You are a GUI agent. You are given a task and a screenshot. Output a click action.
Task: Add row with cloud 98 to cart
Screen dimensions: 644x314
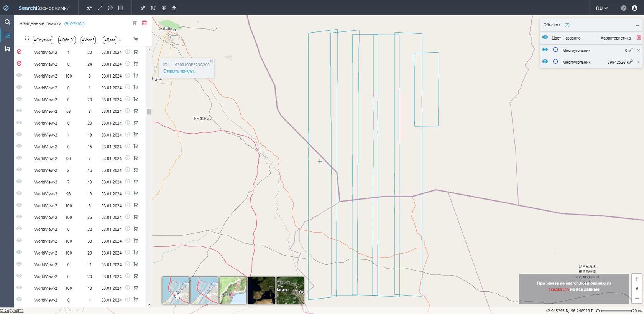136,193
